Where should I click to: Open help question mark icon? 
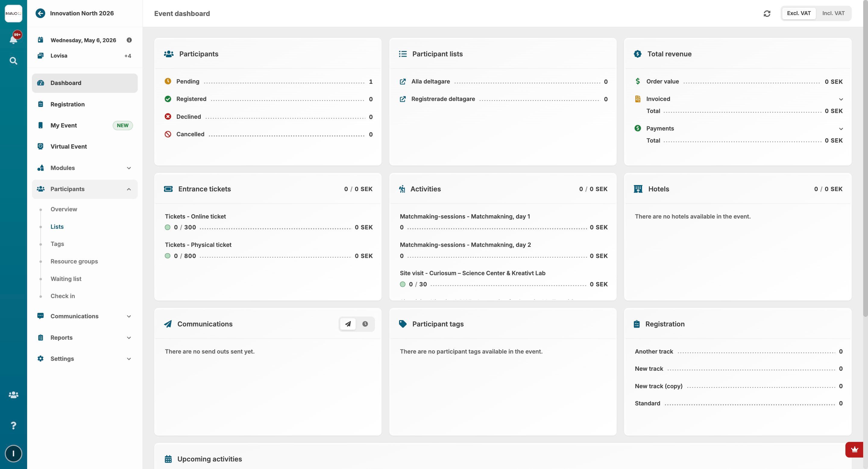click(13, 426)
